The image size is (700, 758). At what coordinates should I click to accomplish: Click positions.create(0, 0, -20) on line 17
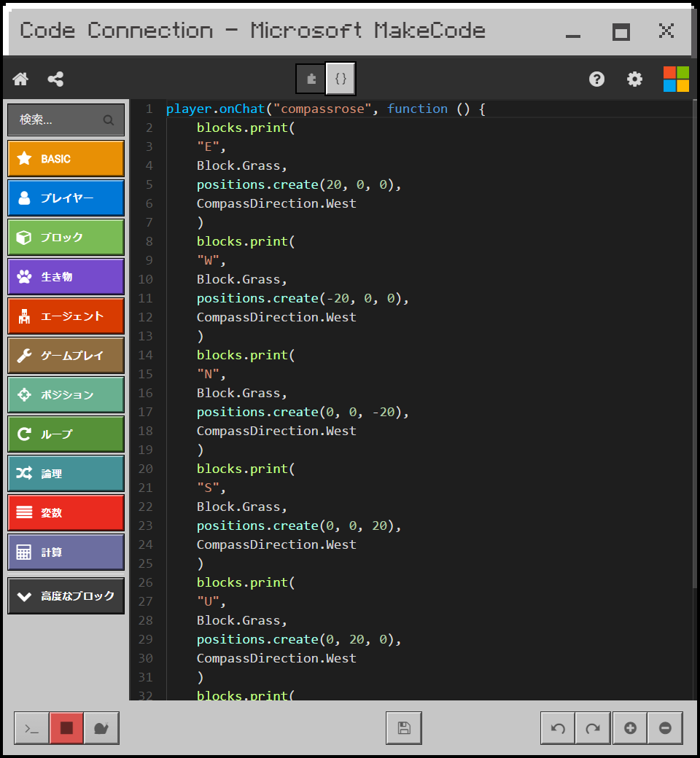tap(300, 412)
